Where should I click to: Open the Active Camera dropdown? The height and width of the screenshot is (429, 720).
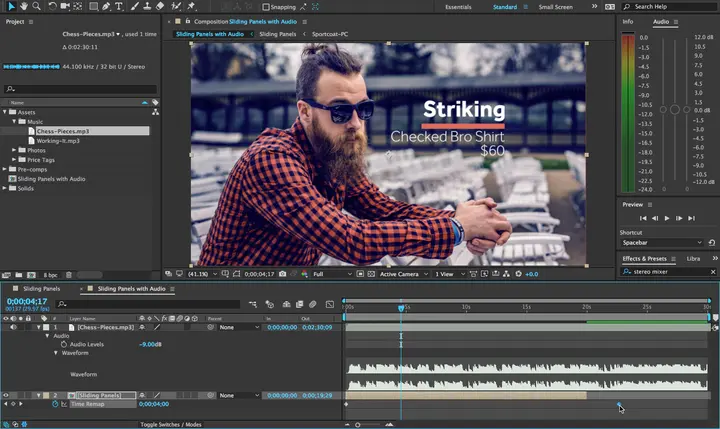point(404,274)
